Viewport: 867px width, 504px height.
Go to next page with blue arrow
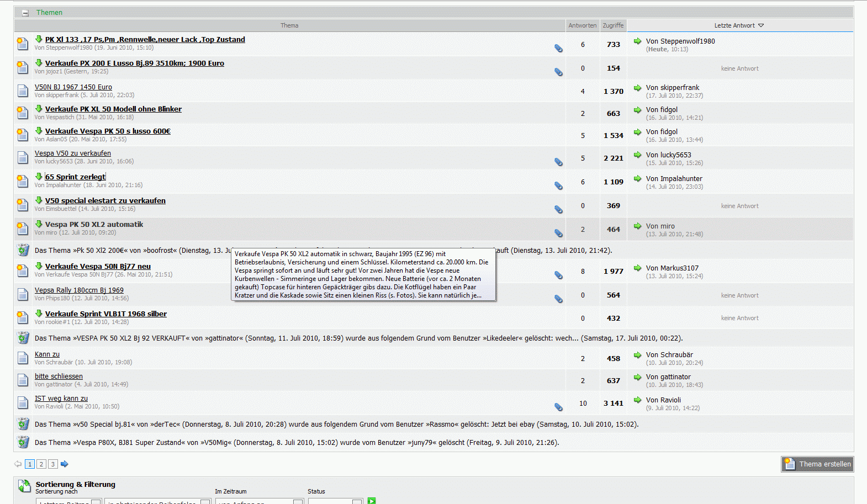point(65,464)
